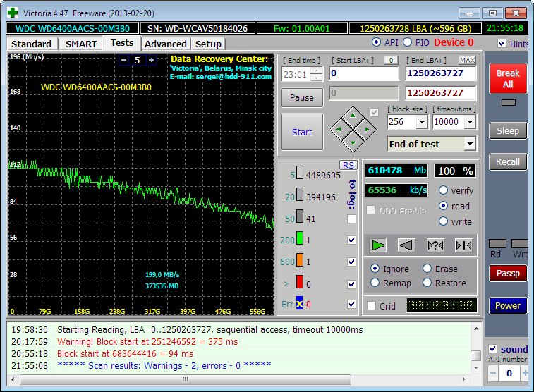Click the gray 20 ms block indicator
This screenshot has width=534, height=392.
coord(300,195)
